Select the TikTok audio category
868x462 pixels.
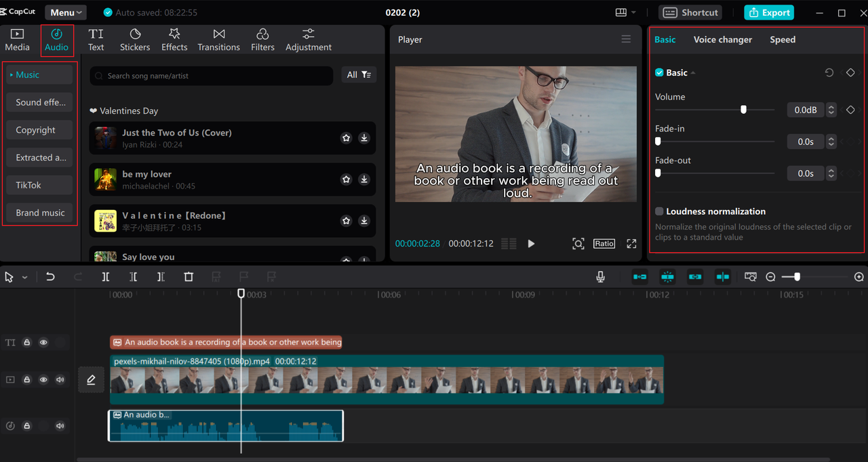tap(40, 185)
